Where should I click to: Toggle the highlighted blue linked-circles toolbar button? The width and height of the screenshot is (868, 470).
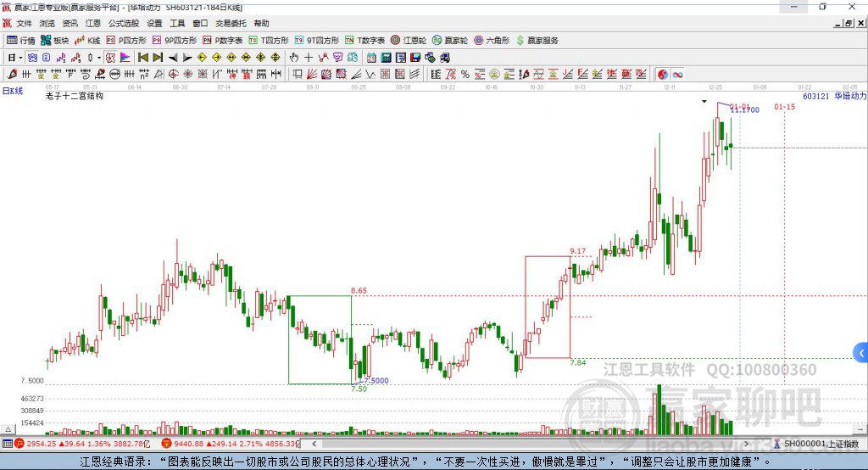pyautogui.click(x=32, y=58)
